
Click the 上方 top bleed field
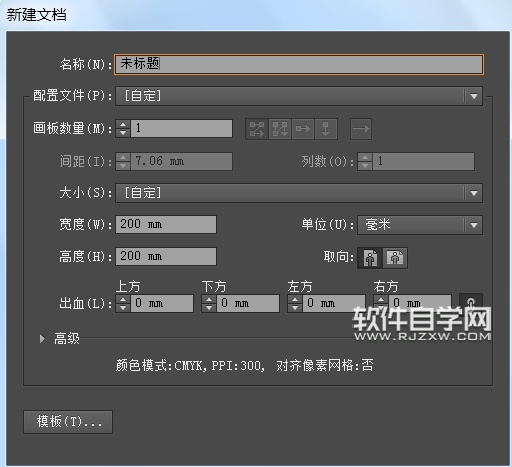click(x=162, y=303)
